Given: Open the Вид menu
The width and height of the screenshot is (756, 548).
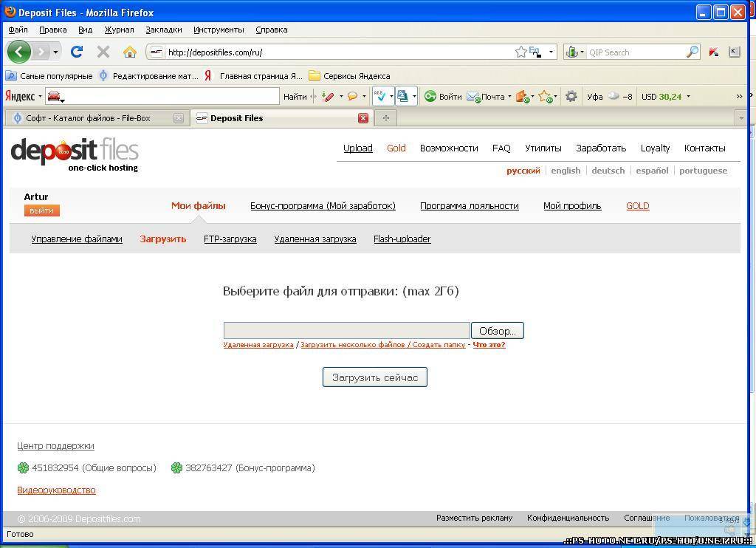Looking at the screenshot, I should click(86, 30).
